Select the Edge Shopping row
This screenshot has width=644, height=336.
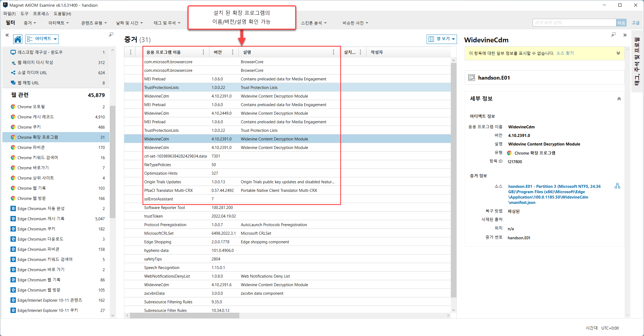(287, 242)
